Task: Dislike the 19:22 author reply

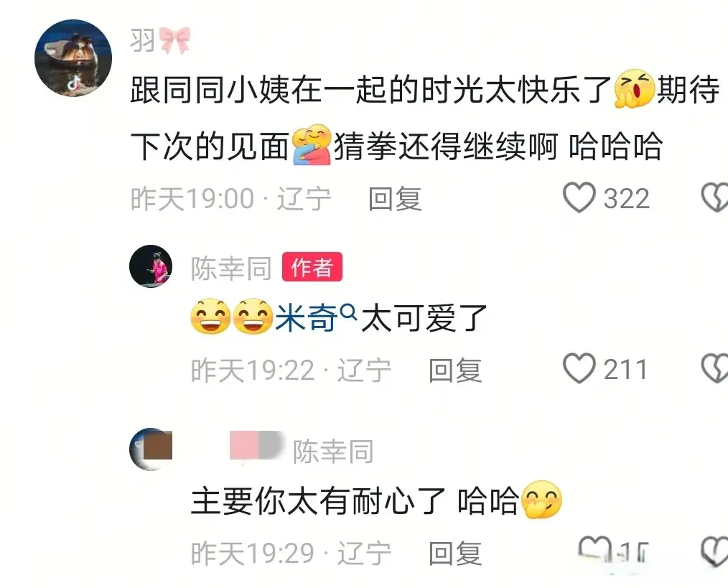Action: point(715,368)
